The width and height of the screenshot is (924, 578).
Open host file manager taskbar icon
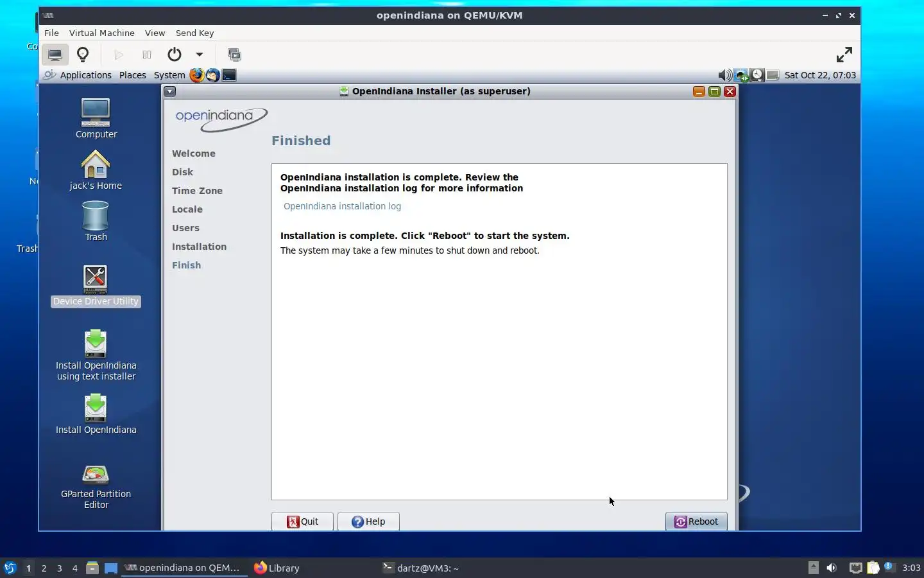(x=92, y=568)
